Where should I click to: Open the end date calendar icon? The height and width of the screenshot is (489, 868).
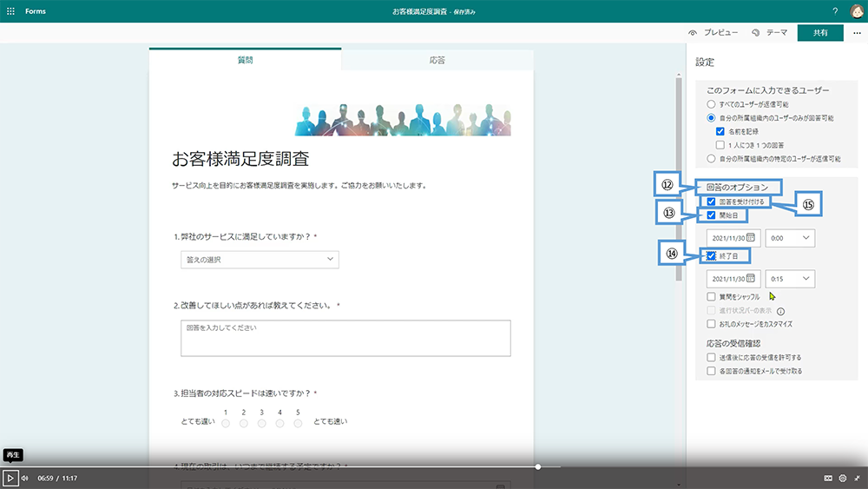[751, 278]
